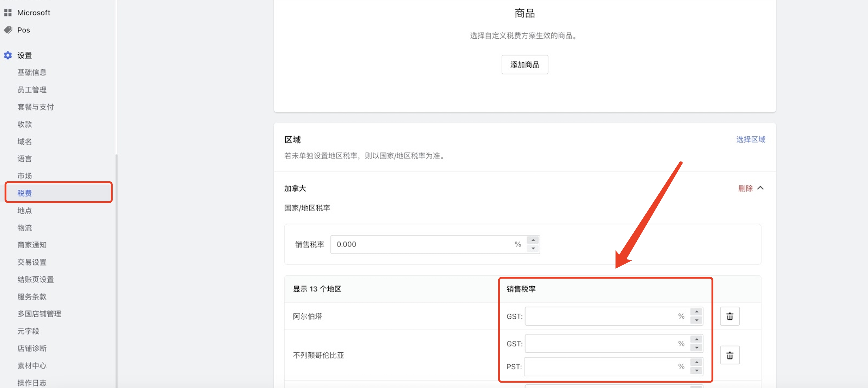The image size is (868, 388).
Task: Increase the 阿尔伯塔 GST rate
Action: tap(696, 312)
